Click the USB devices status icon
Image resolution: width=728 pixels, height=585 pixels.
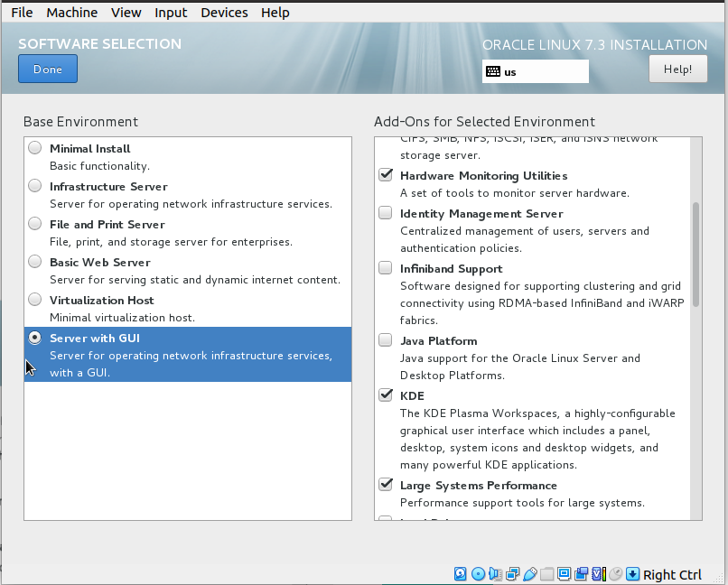(530, 574)
